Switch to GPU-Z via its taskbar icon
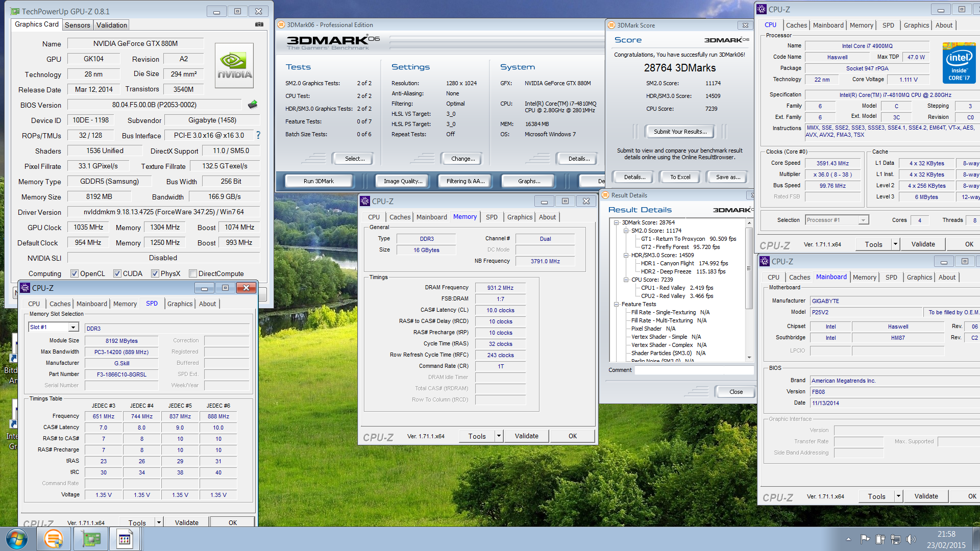Image resolution: width=980 pixels, height=551 pixels. (91, 539)
